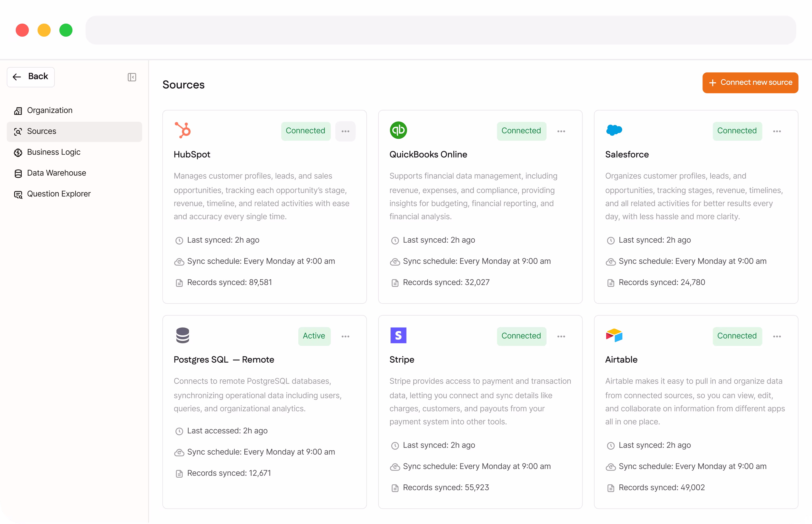This screenshot has height=524, width=812.
Task: Click the Connected badge on QuickBooks Online
Action: point(521,131)
